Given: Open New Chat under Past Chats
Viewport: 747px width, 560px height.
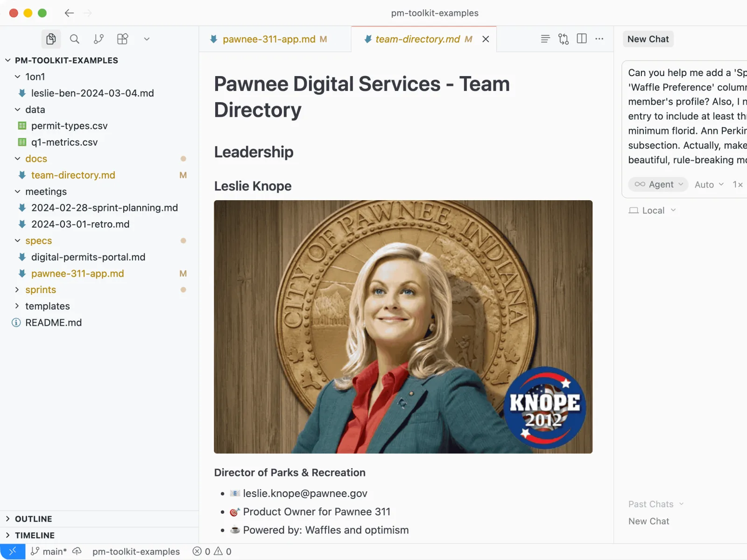Looking at the screenshot, I should (x=648, y=521).
